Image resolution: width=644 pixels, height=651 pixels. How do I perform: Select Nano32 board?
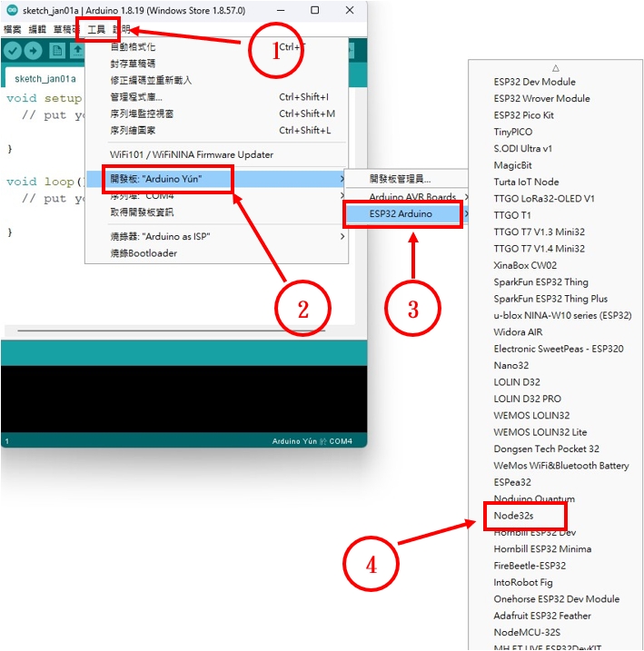point(556,365)
